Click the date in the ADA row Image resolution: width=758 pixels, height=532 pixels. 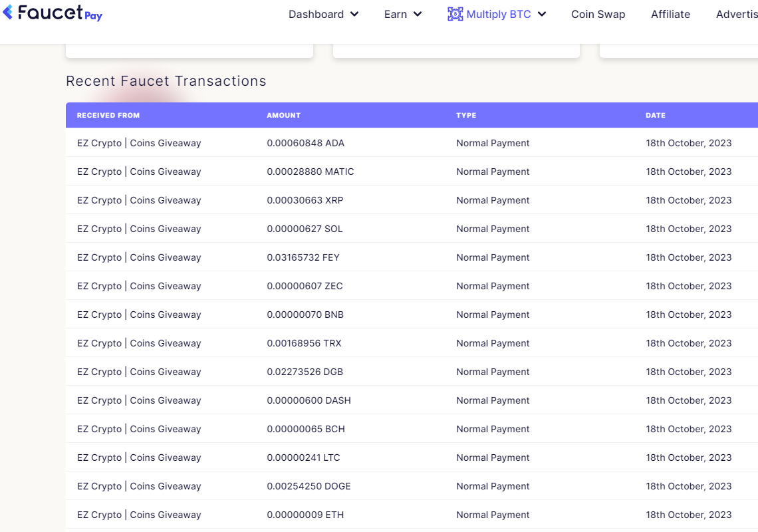tap(689, 143)
